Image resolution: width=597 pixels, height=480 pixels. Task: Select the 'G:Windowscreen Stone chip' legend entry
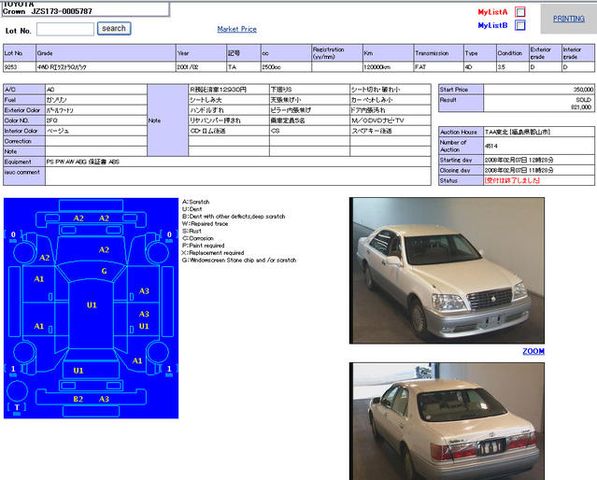pos(239,260)
